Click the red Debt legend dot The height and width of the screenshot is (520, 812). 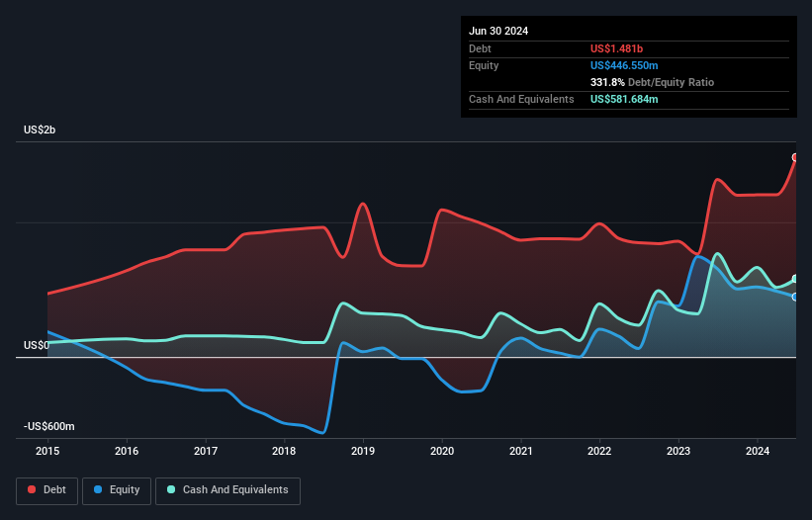click(32, 489)
